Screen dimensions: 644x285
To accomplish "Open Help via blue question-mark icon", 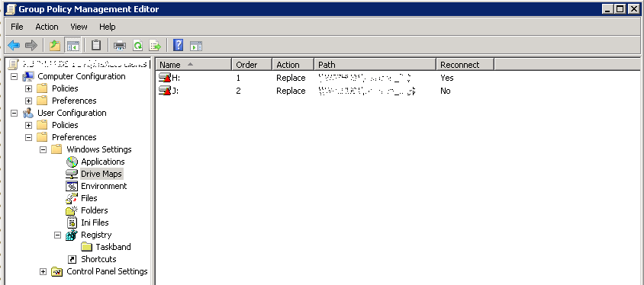I will [x=178, y=45].
